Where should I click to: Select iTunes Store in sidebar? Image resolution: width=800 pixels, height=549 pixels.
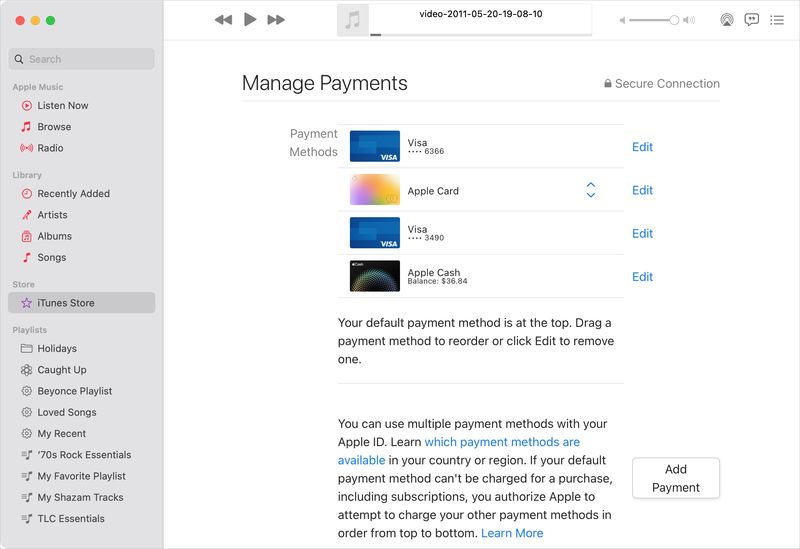click(82, 303)
